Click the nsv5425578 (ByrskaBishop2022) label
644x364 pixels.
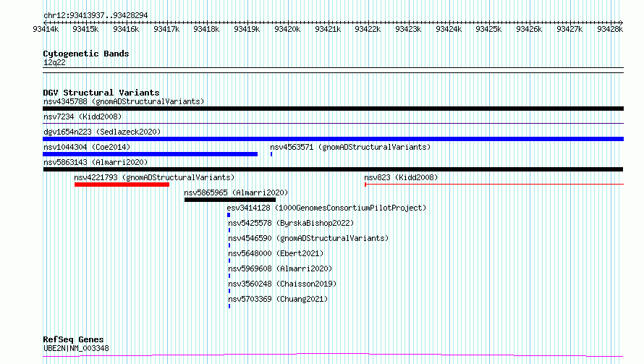291,223
